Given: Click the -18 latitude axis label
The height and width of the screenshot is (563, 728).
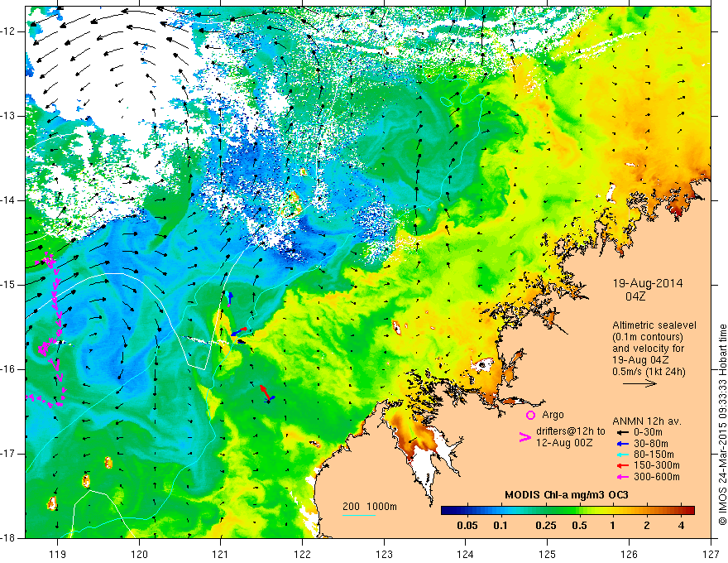Looking at the screenshot, I should coord(9,538).
